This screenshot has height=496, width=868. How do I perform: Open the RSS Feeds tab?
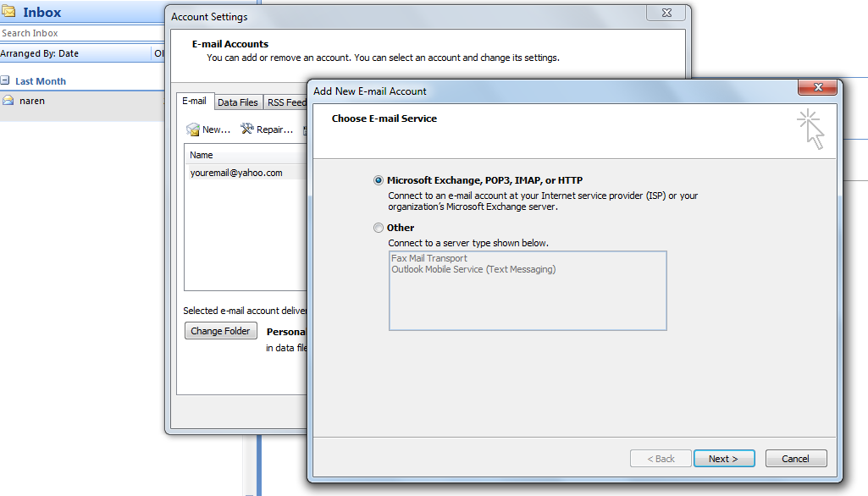(286, 102)
